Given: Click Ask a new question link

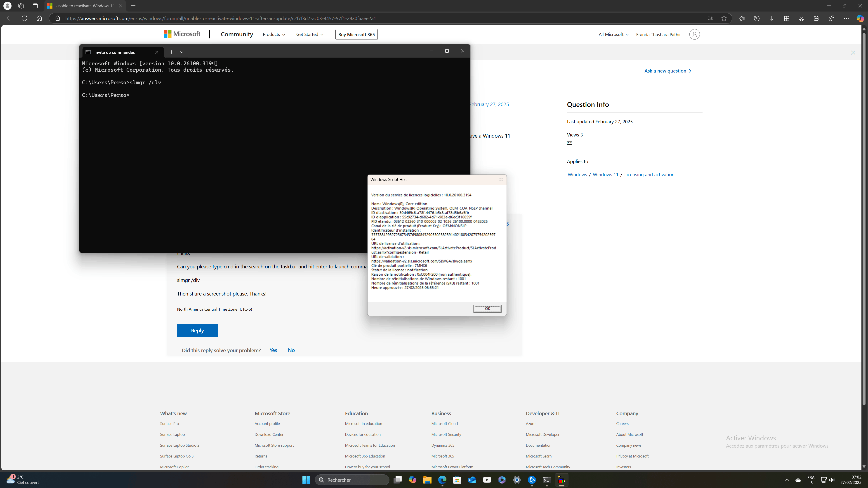Looking at the screenshot, I should [x=668, y=71].
